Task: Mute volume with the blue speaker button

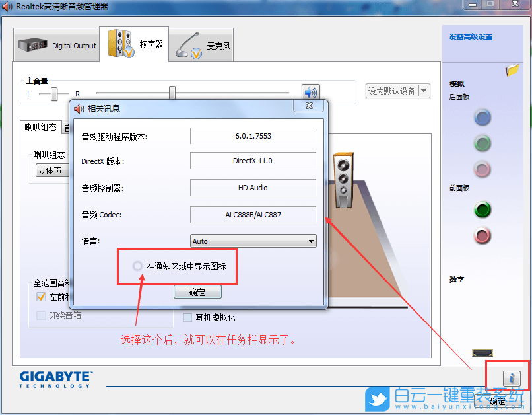Action: tap(310, 92)
